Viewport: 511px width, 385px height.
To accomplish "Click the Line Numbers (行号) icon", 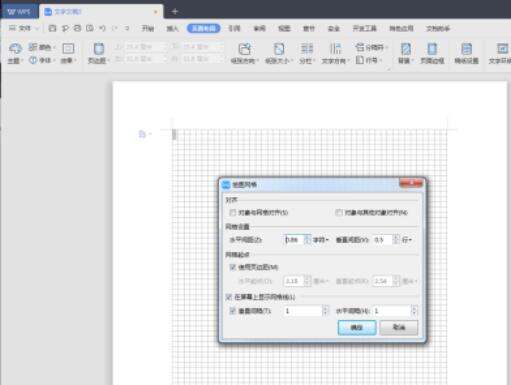I will 360,60.
